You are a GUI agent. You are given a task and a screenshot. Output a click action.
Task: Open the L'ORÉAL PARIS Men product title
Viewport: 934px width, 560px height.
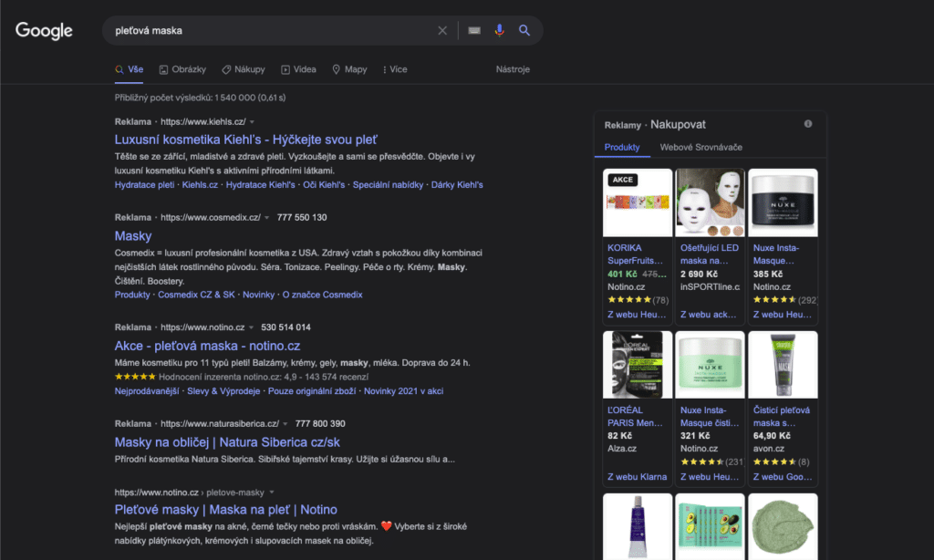coord(635,417)
